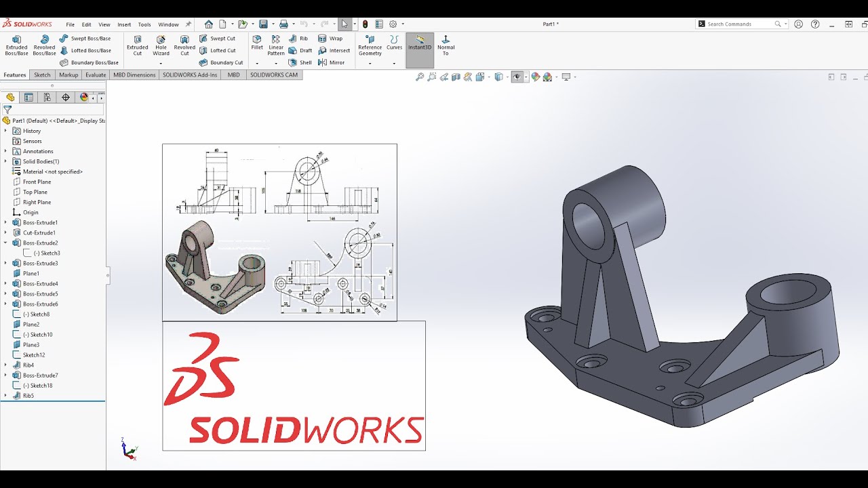
Task: Select the Extruded Cut tool
Action: click(138, 45)
